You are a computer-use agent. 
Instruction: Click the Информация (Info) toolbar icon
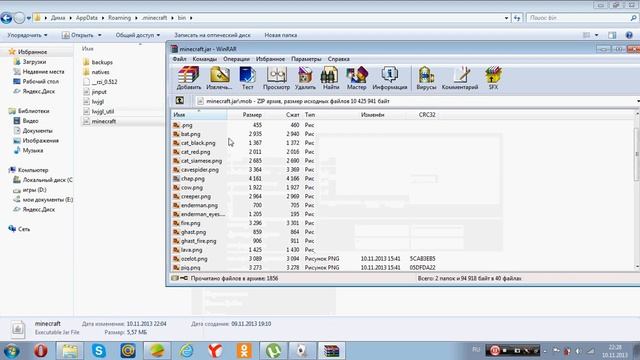click(390, 78)
